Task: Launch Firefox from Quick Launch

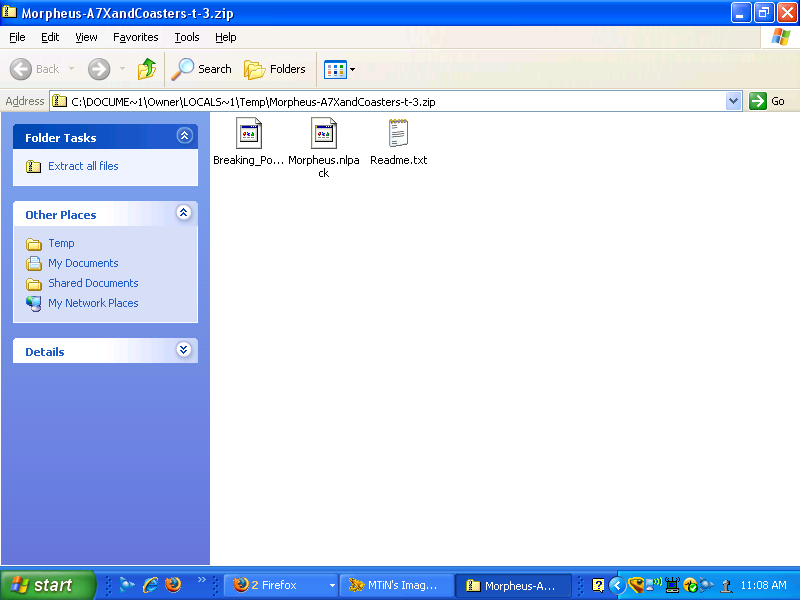Action: pyautogui.click(x=173, y=585)
